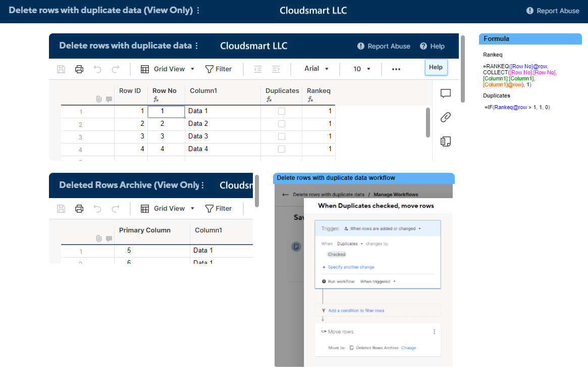Click the attachment column icon in the Deleted Rows Archive
The height and width of the screenshot is (379, 588).
(98, 239)
